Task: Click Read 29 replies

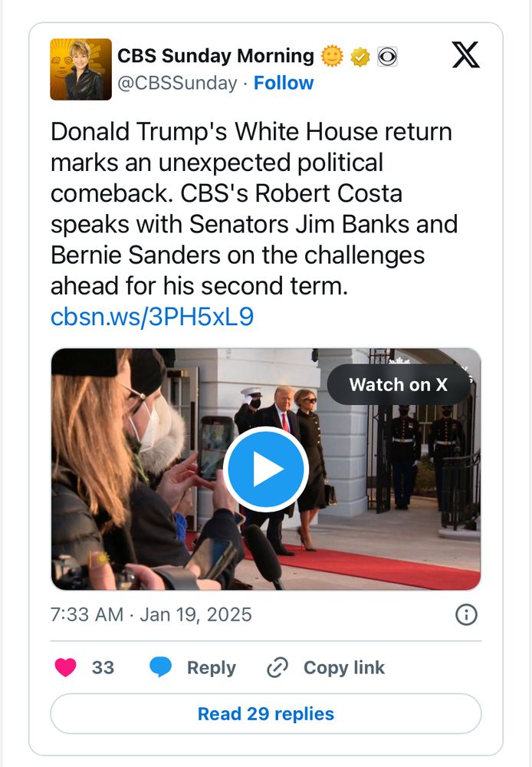Action: 266,713
